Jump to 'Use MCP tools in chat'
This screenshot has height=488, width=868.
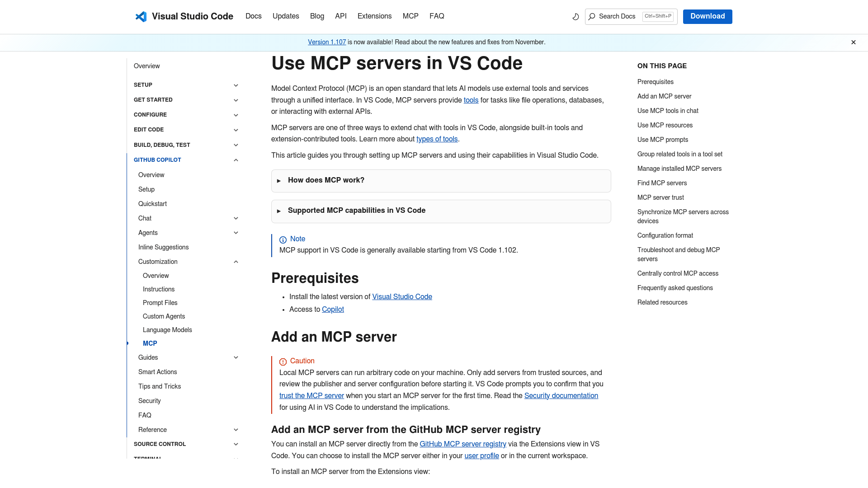(668, 111)
